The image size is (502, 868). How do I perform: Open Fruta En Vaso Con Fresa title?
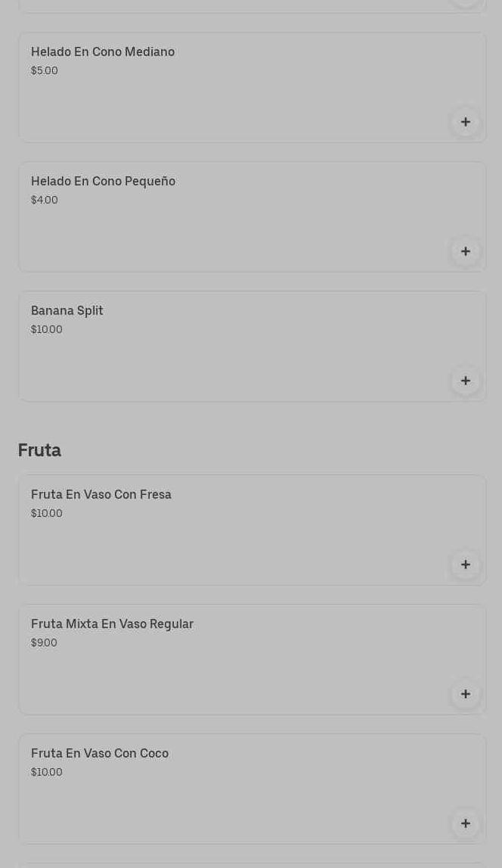101,494
